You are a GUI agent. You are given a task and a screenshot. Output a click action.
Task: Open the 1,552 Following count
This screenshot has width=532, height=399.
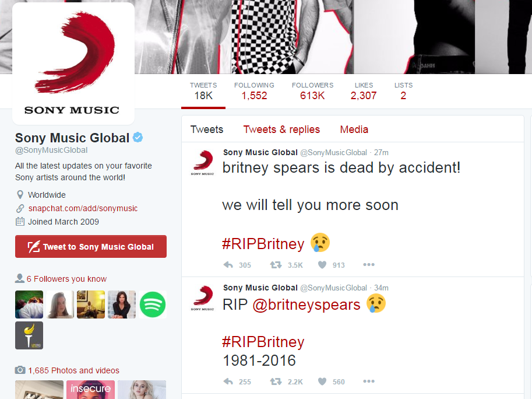254,92
